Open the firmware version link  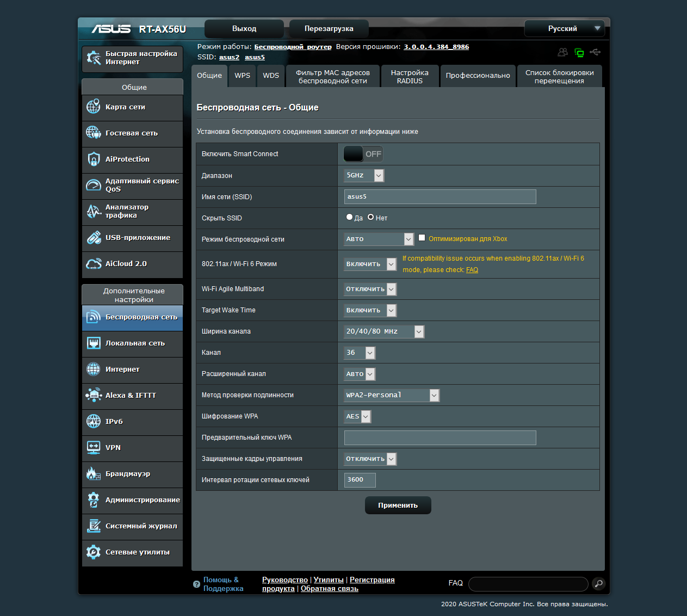tap(436, 47)
